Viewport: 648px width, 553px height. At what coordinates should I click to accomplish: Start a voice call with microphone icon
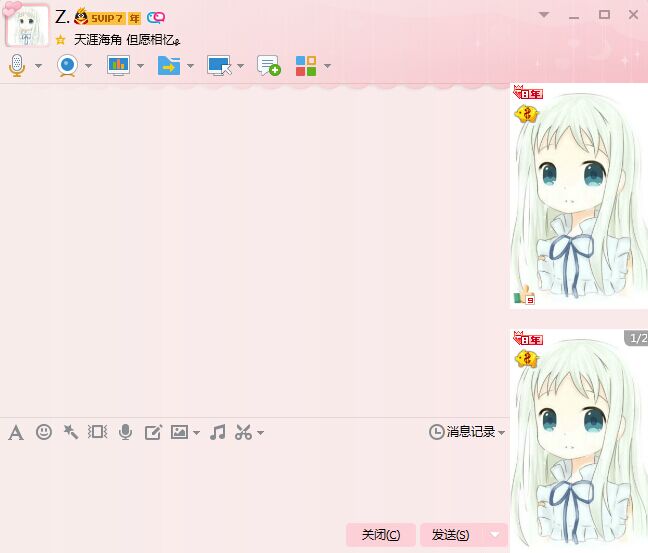tap(17, 65)
